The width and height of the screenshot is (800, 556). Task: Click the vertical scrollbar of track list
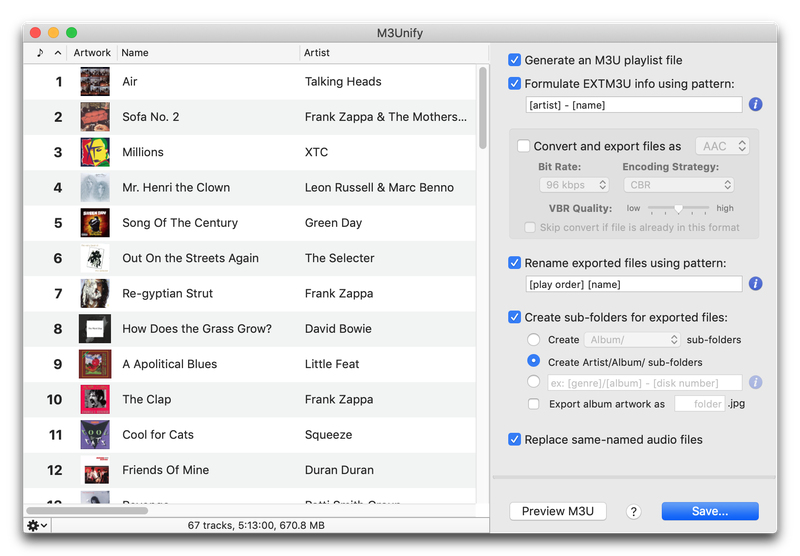point(483,108)
